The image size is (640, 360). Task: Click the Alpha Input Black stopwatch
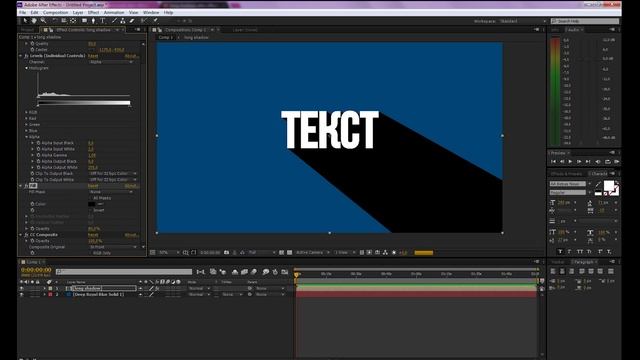click(38, 143)
